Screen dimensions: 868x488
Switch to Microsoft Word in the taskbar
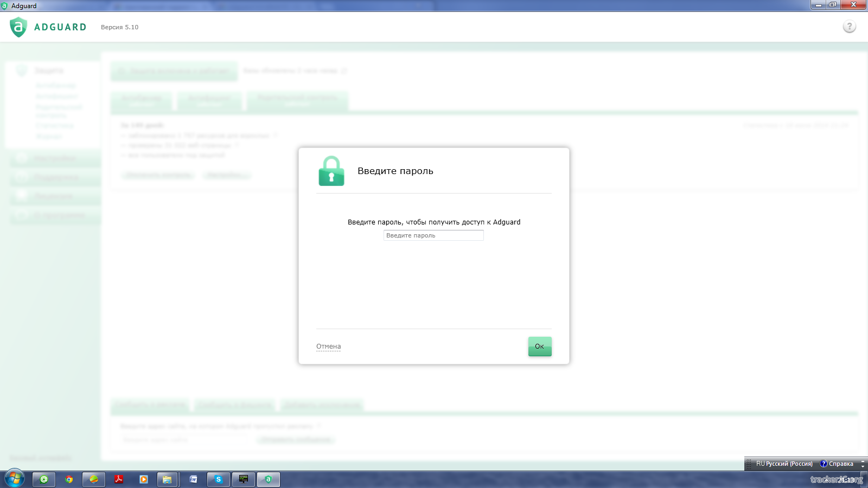click(x=193, y=479)
